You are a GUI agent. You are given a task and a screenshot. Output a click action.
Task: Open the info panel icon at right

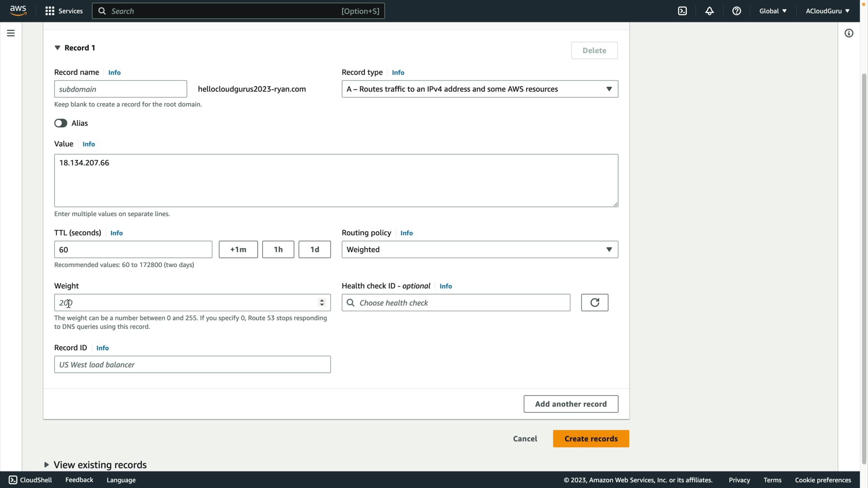849,33
